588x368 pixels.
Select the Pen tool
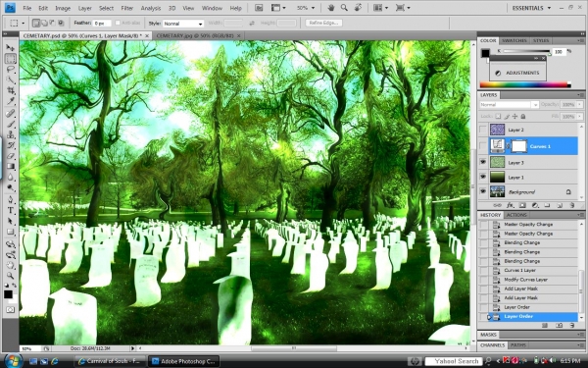(10, 199)
